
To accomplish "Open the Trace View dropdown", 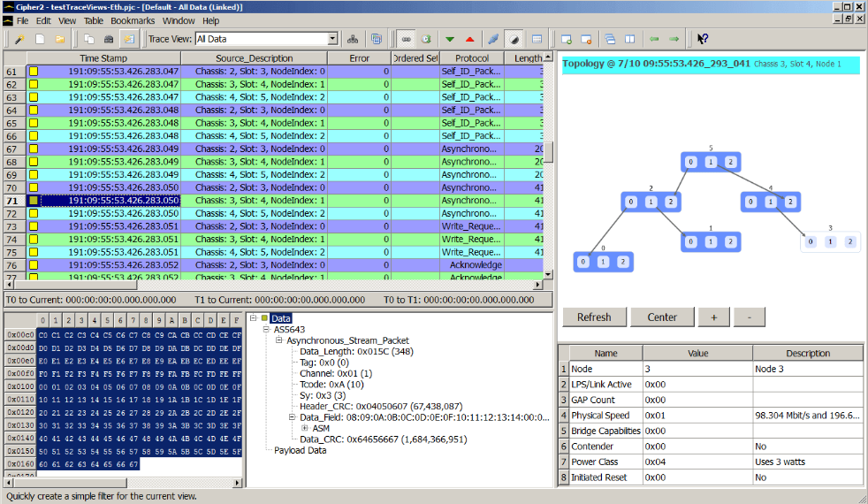I will pos(332,39).
